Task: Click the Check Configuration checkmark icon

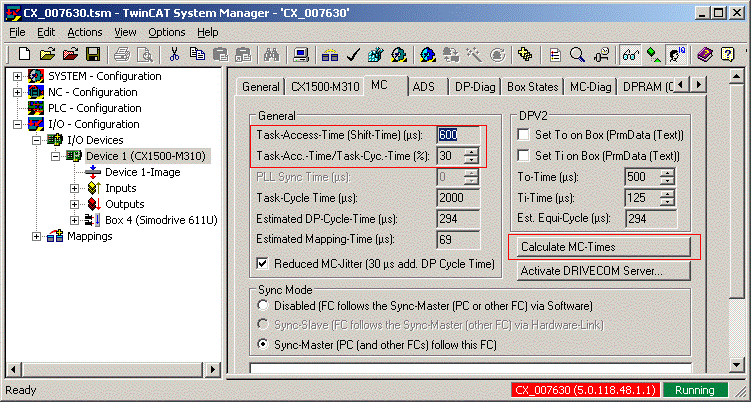Action: [x=353, y=54]
